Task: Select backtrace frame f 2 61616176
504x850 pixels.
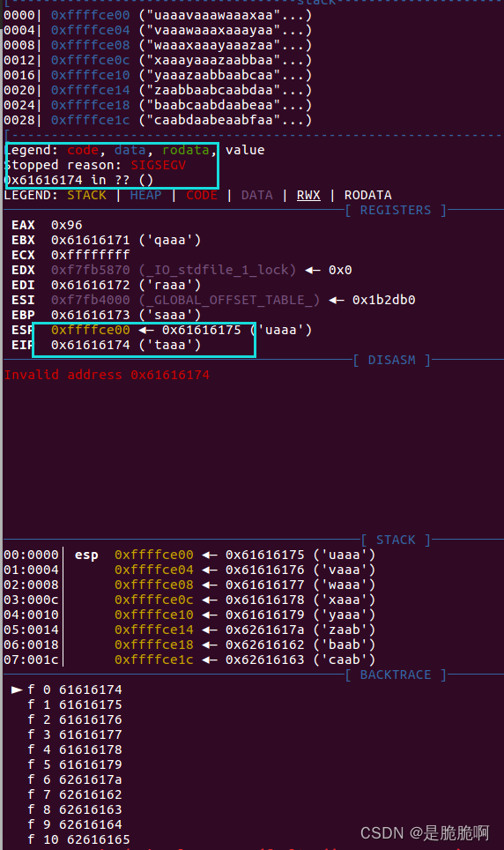Action: point(75,720)
